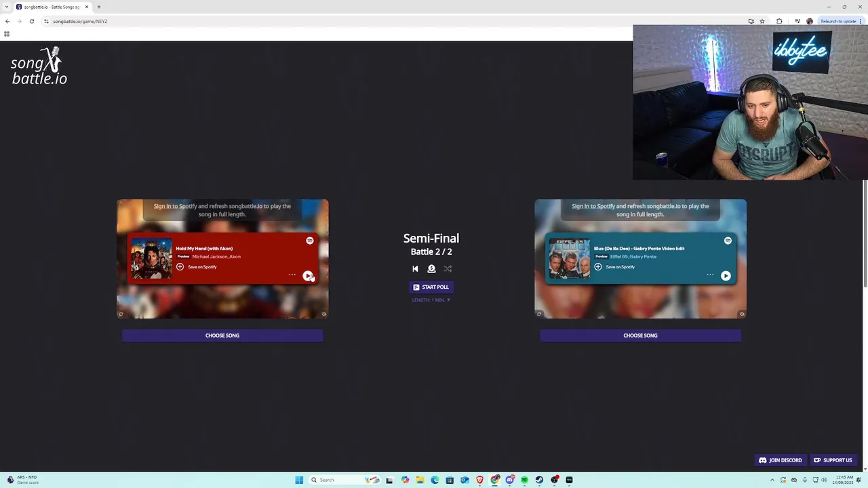This screenshot has height=488, width=868.
Task: Open the Windows Start menu
Action: (299, 480)
